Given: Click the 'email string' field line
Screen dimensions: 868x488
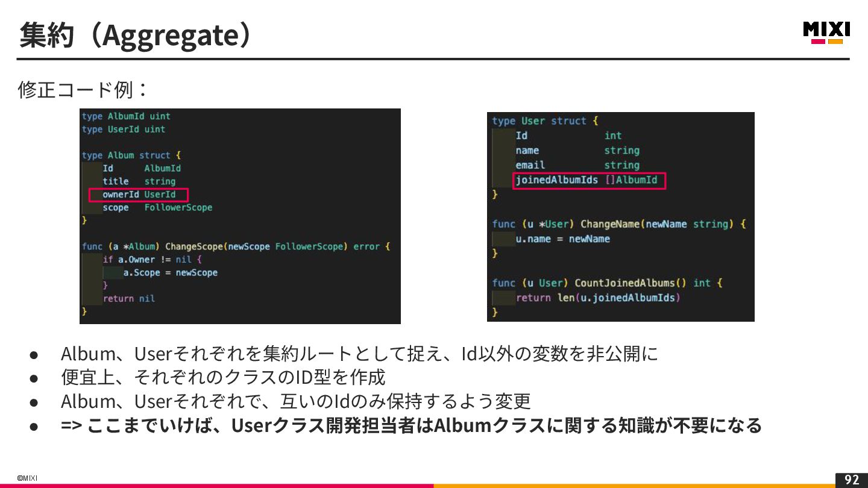Looking at the screenshot, I should click(x=577, y=165).
